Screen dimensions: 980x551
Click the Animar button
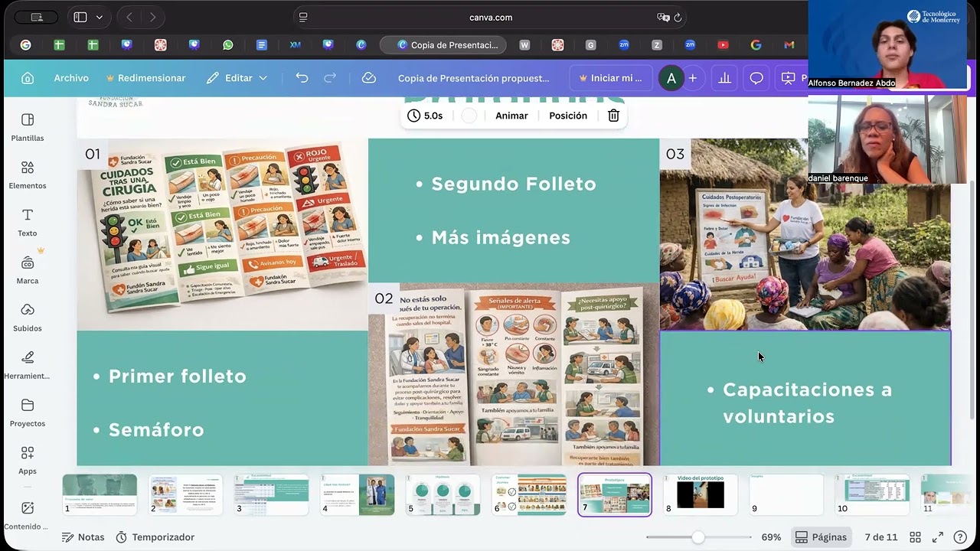[x=511, y=116]
